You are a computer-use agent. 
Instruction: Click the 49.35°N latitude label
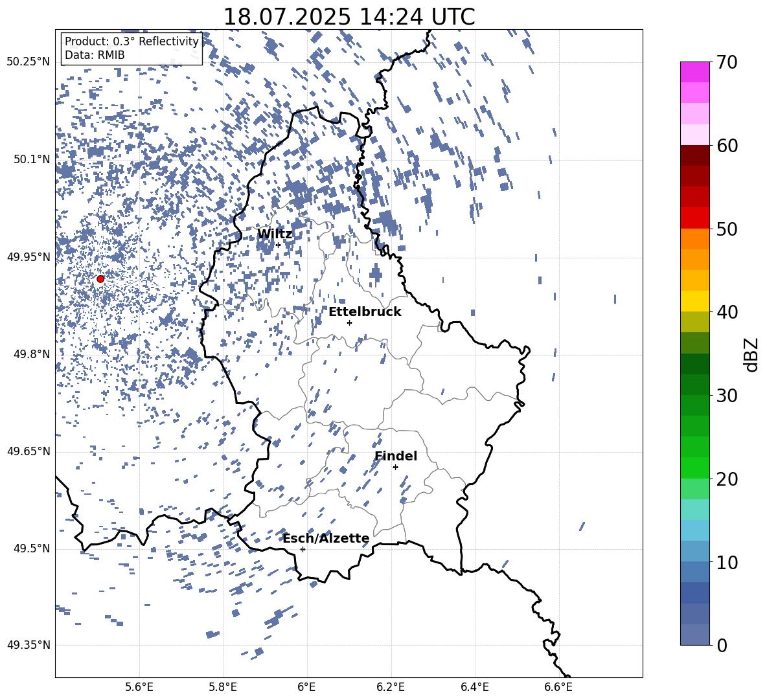click(x=29, y=645)
